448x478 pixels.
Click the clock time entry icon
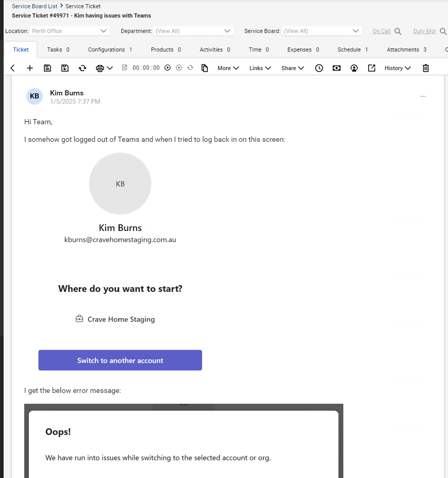click(x=319, y=68)
